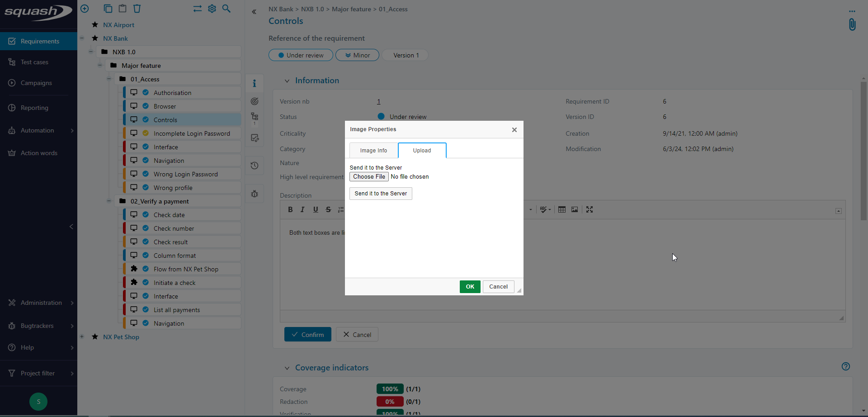868x417 pixels.
Task: Toggle bold formatting in description editor
Action: tap(290, 209)
